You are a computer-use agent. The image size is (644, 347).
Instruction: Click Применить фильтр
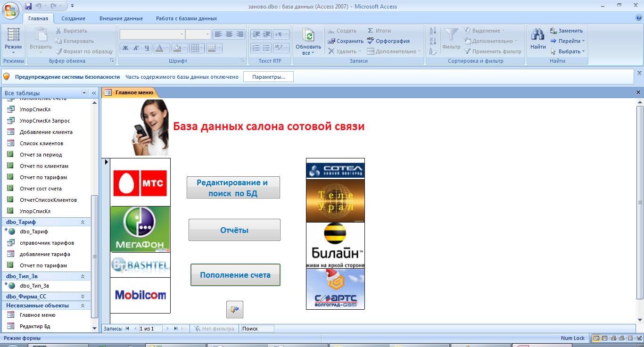493,51
